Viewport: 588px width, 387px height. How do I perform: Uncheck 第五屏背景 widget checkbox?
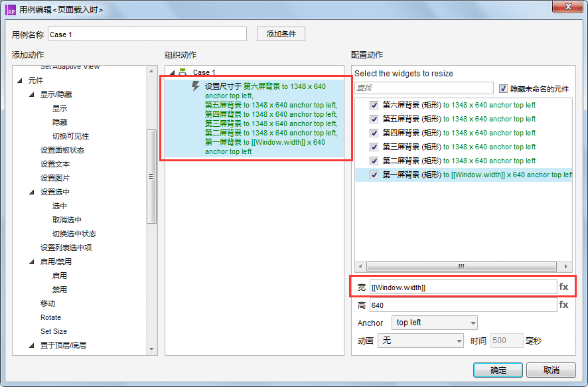click(374, 119)
